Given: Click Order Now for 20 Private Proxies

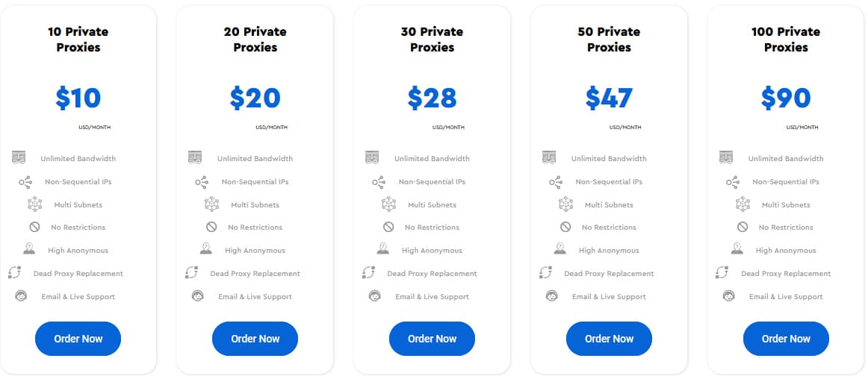Looking at the screenshot, I should click(255, 339).
